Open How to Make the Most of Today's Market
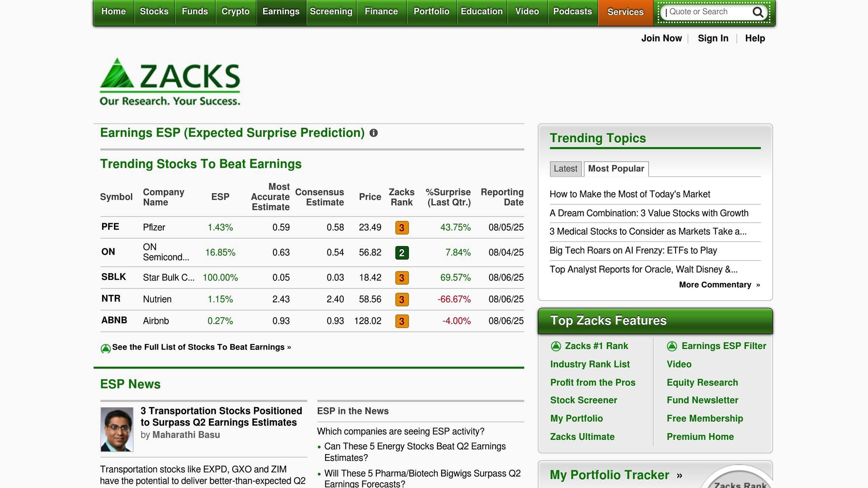This screenshot has height=488, width=868. (x=630, y=194)
